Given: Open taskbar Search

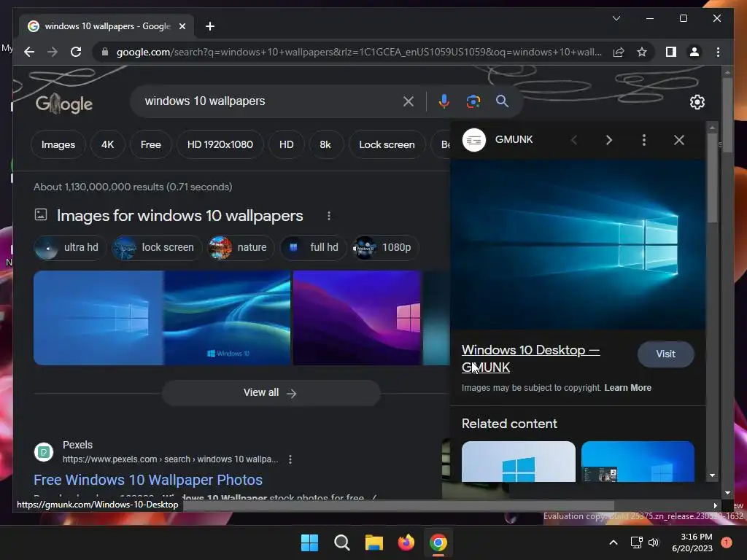Looking at the screenshot, I should tap(341, 542).
